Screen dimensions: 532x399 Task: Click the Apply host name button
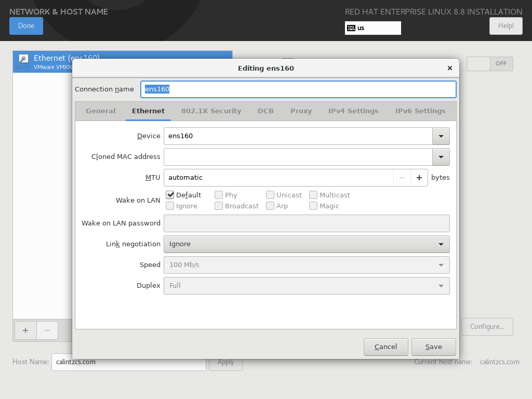click(x=225, y=363)
